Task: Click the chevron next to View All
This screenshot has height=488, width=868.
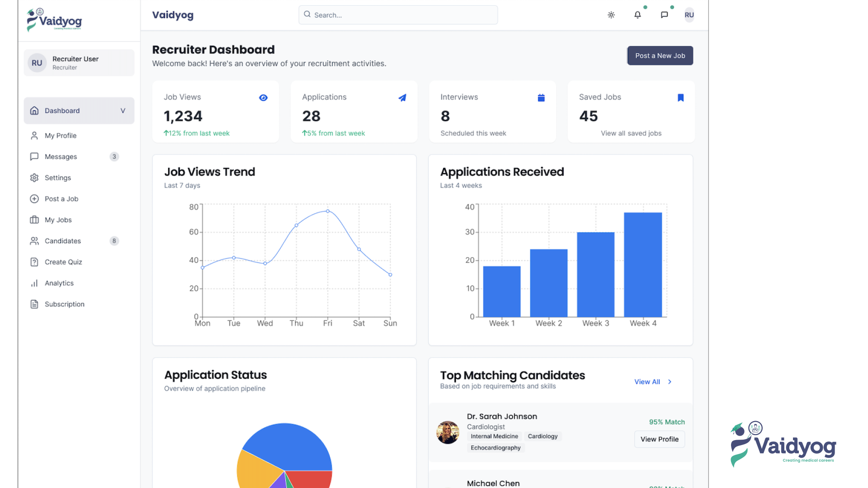Action: coord(670,382)
